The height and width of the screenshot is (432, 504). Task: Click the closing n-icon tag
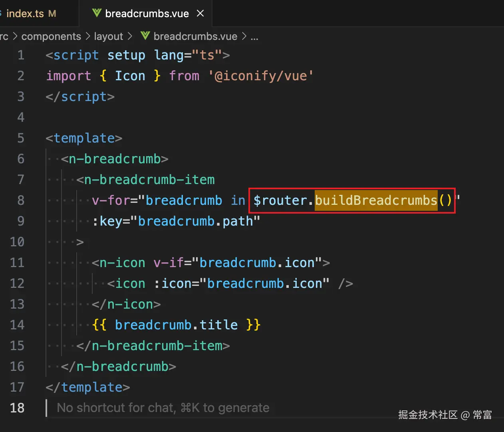point(126,304)
